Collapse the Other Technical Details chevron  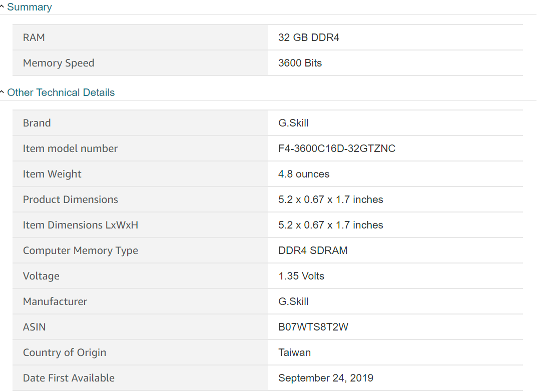tap(2, 92)
